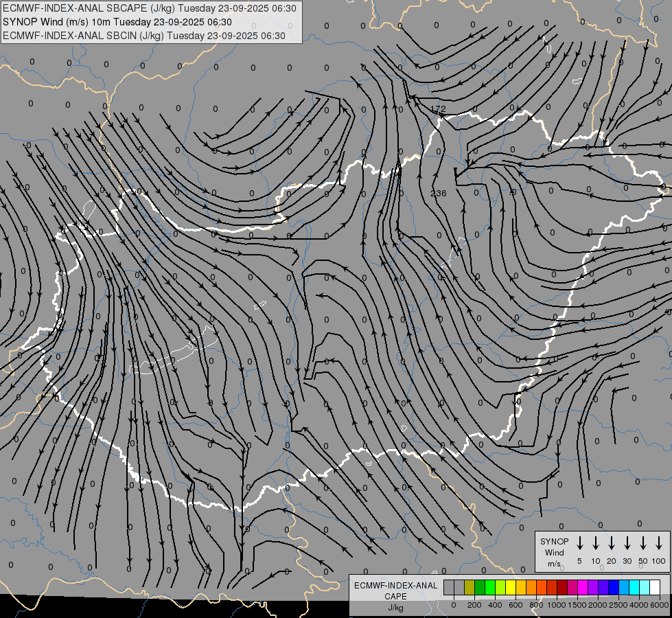672x618 pixels.
Task: Click the 100 m/s wind arrow in legend
Action: coord(659,543)
